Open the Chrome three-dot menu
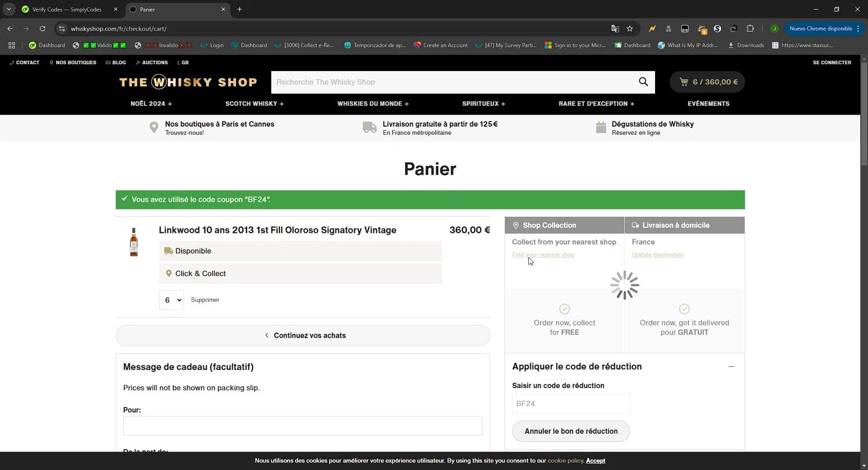The image size is (868, 470). coord(858,28)
